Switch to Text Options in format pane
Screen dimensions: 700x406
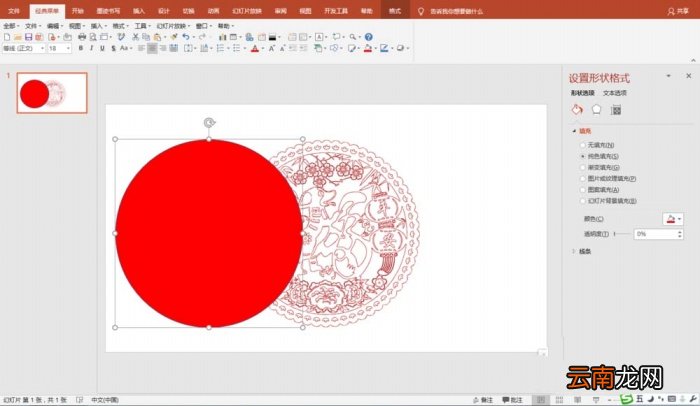615,93
